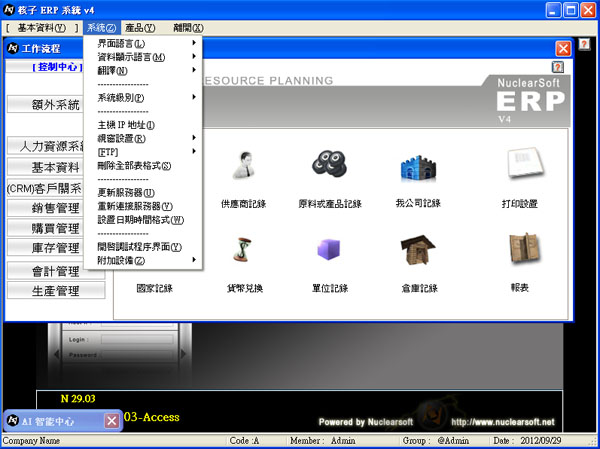Click the 工作流程 window logo icon
This screenshot has height=449, width=600.
pyautogui.click(x=13, y=48)
